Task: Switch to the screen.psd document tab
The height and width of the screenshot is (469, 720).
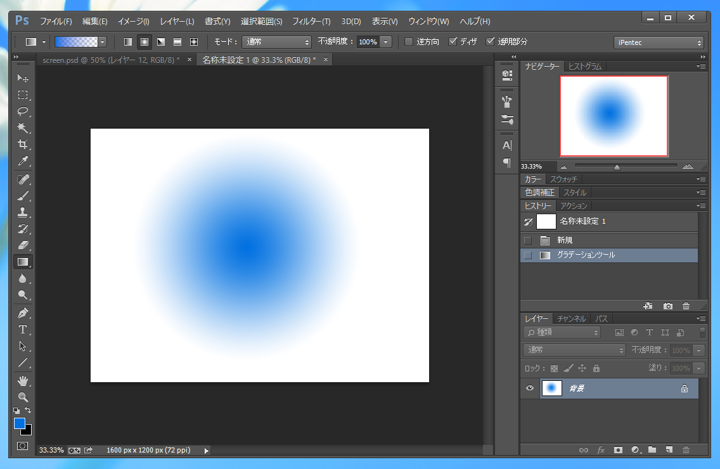Action: click(x=111, y=60)
